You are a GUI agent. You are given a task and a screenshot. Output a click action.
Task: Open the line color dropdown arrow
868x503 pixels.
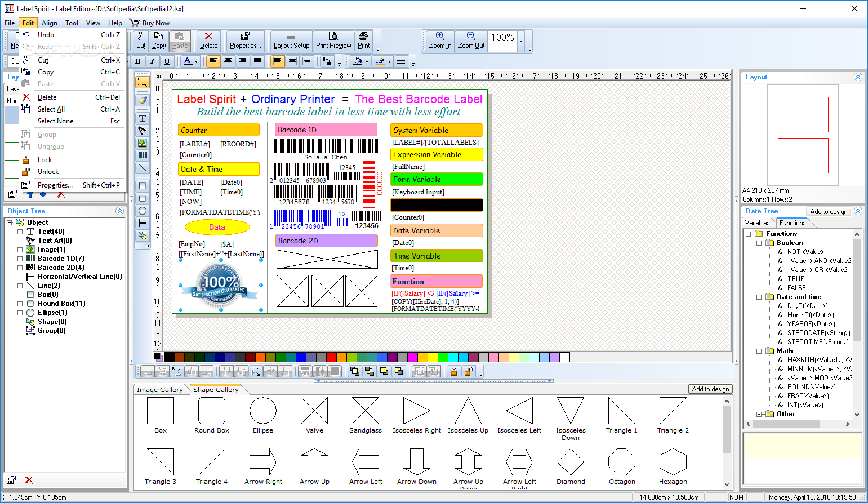pos(389,61)
